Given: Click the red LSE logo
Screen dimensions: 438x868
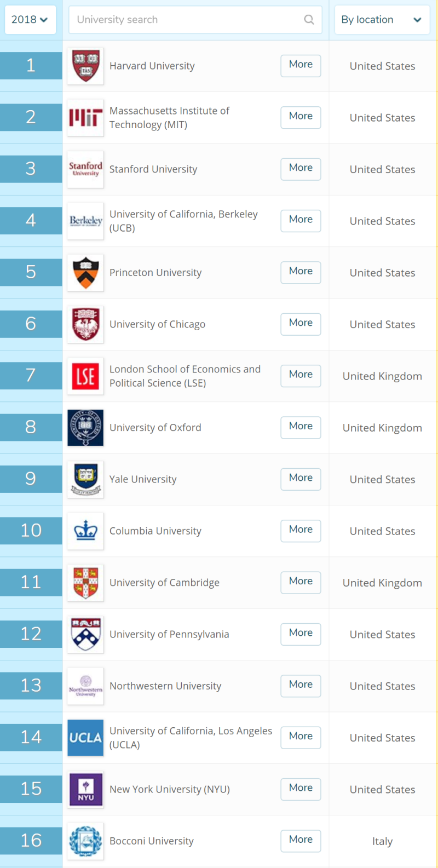Looking at the screenshot, I should click(x=85, y=376).
